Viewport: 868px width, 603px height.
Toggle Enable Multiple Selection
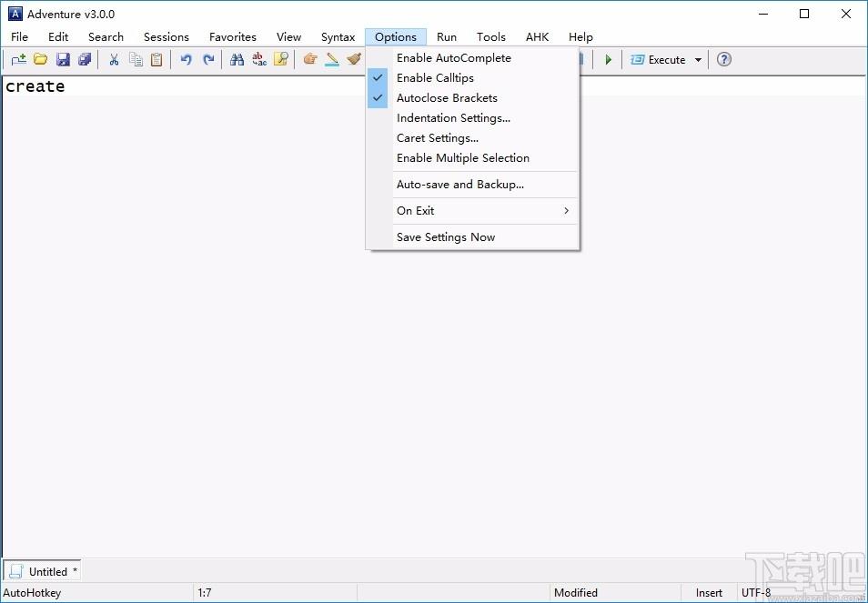pos(472,157)
